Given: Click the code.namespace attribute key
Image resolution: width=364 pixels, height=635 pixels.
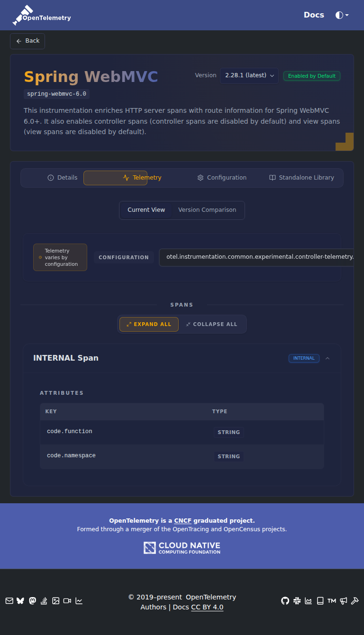Looking at the screenshot, I should point(71,455).
